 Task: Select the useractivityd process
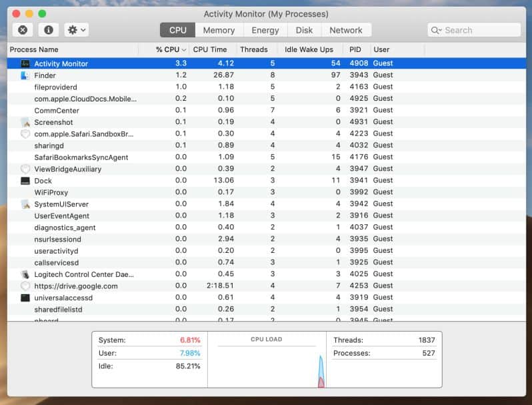point(267,250)
